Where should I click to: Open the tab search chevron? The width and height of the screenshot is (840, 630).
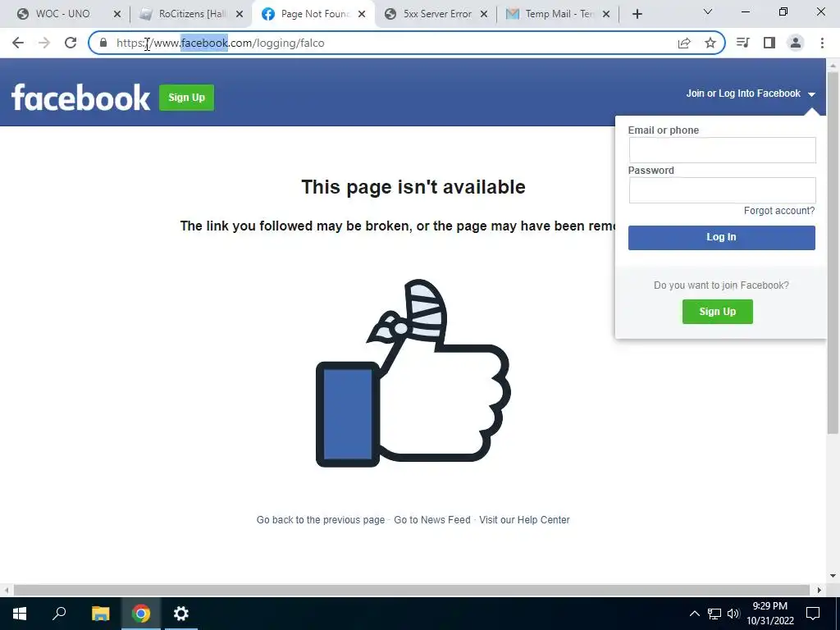point(708,12)
